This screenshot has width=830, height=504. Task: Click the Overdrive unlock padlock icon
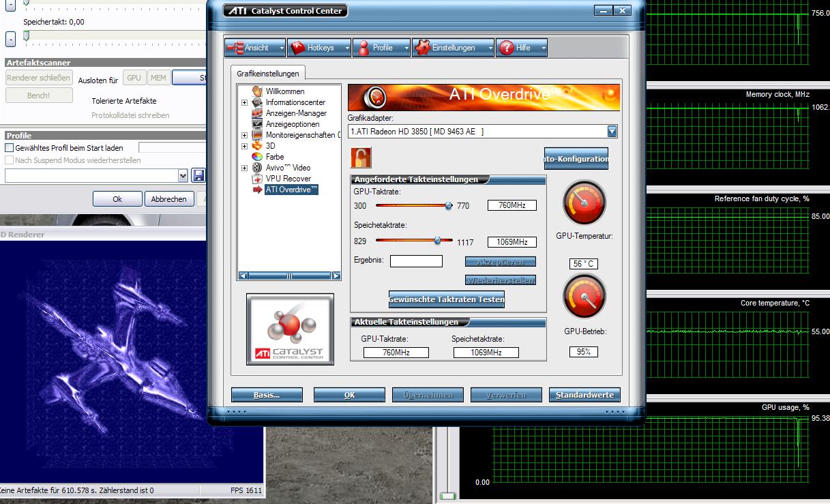pos(360,158)
